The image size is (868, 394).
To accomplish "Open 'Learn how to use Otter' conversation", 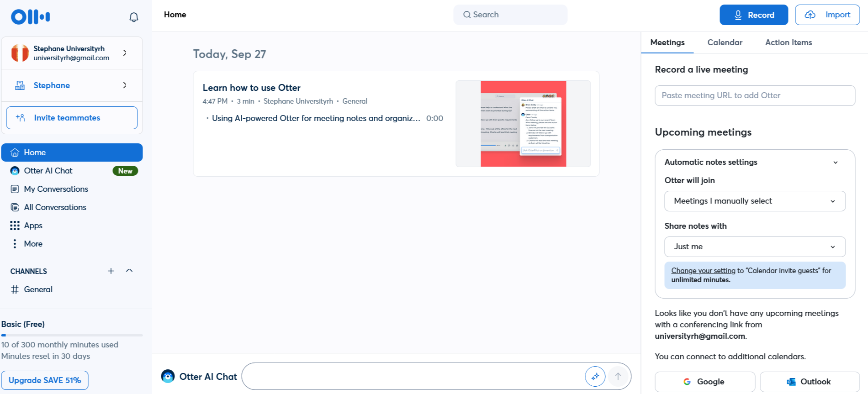I will click(x=252, y=88).
